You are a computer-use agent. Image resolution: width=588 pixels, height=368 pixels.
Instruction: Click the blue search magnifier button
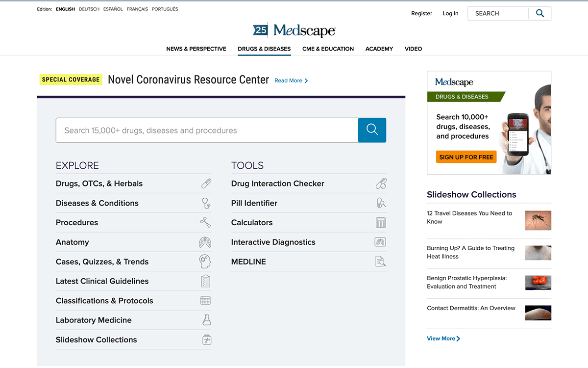point(372,130)
